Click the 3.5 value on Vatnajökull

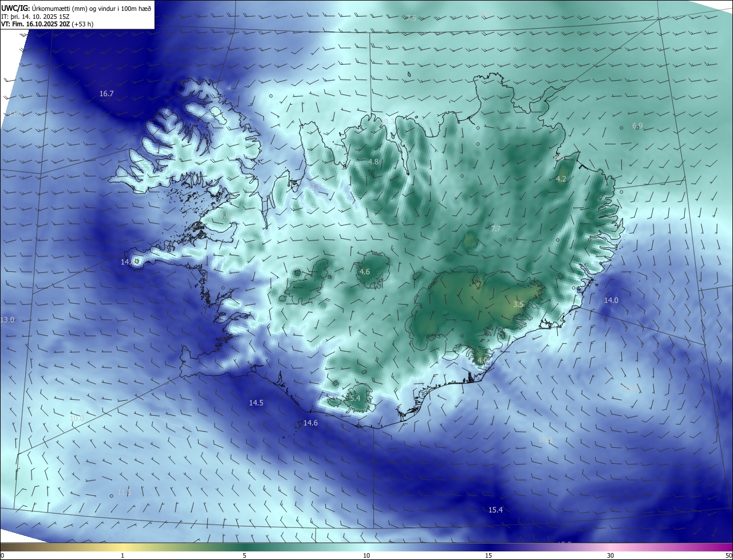[x=518, y=305]
